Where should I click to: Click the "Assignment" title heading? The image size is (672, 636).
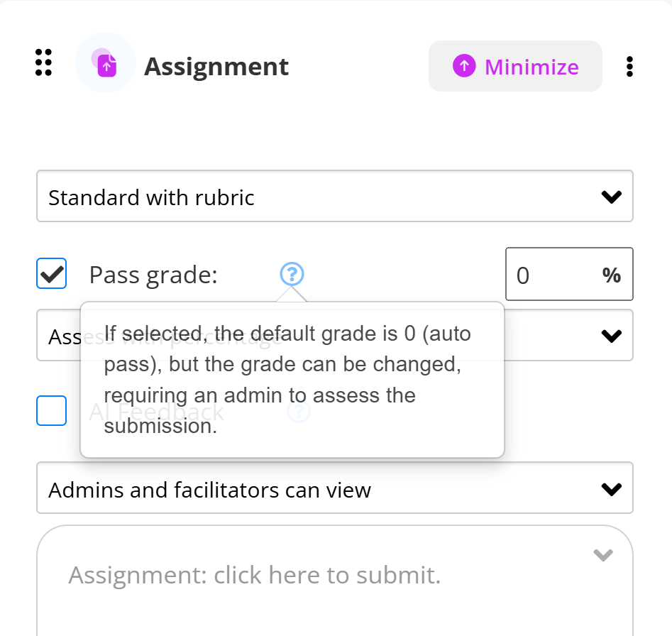[216, 67]
